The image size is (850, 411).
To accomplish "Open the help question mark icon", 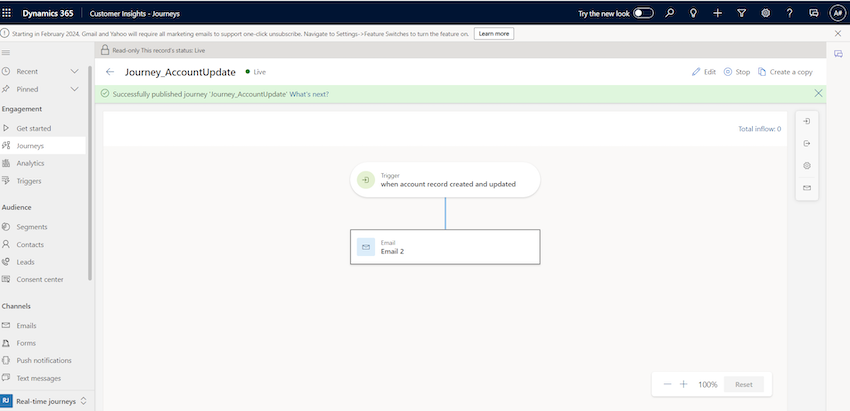I will click(789, 13).
